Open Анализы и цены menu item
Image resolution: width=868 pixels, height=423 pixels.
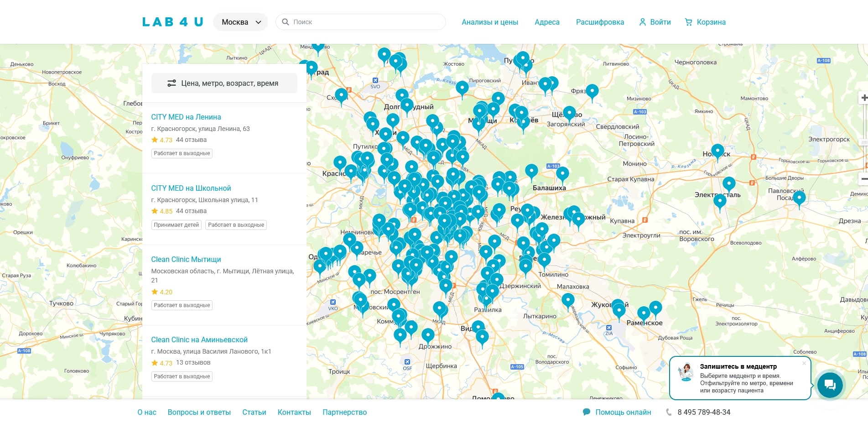(490, 22)
